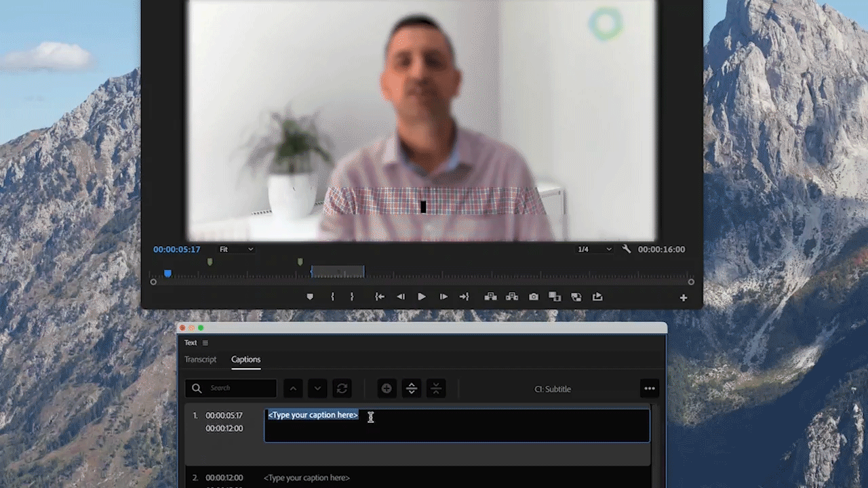This screenshot has height=488, width=868.
Task: Click the Text panel vertical scrollbar
Action: click(654, 446)
